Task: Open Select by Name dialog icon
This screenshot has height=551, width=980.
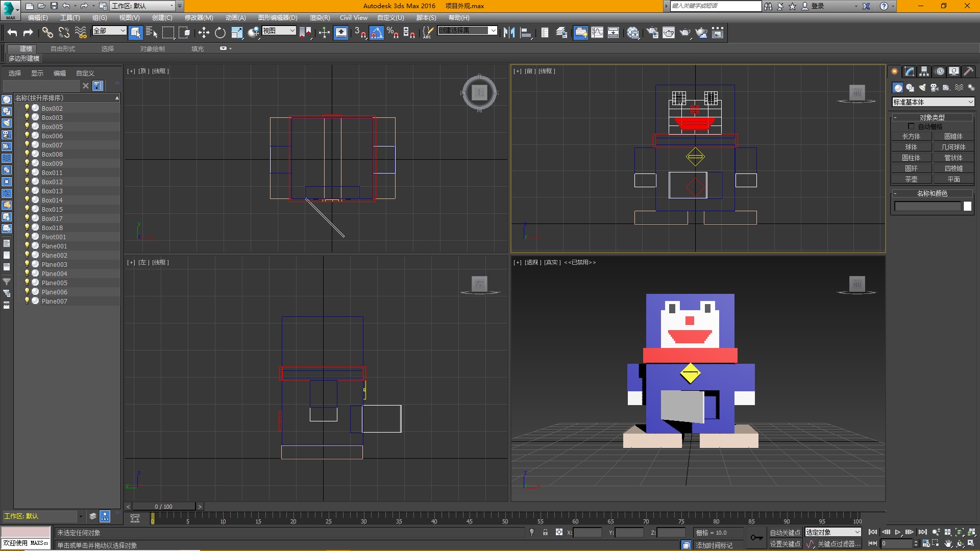Action: pos(152,33)
